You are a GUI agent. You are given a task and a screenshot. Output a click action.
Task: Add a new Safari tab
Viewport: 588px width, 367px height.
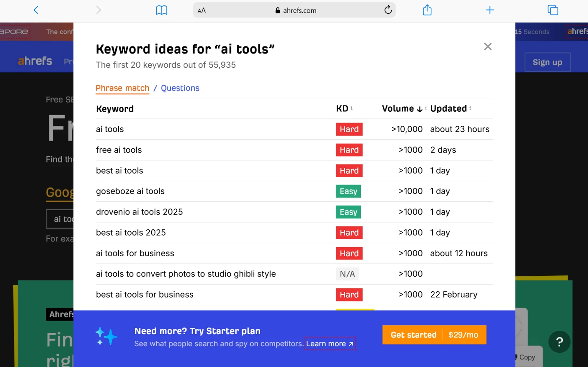click(490, 10)
